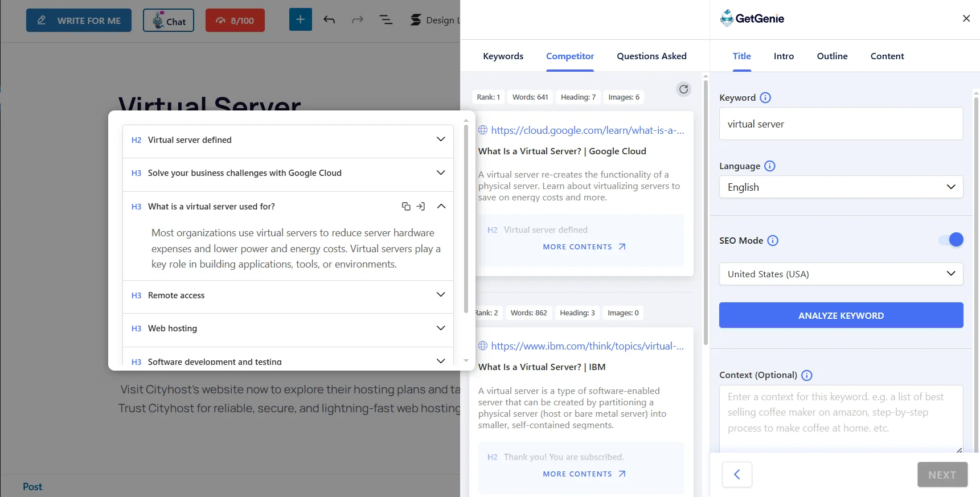This screenshot has height=497, width=980.
Task: Click the Virtual Server post title heading
Action: pyautogui.click(x=210, y=104)
